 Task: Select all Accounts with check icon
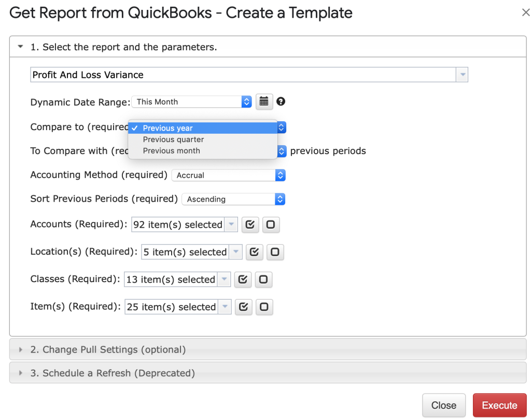tap(250, 225)
